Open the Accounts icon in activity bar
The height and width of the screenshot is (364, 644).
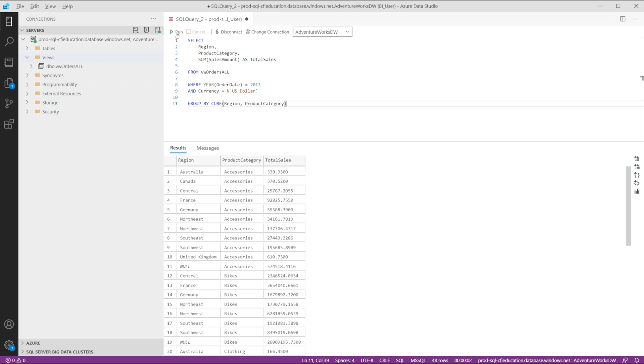point(9,325)
